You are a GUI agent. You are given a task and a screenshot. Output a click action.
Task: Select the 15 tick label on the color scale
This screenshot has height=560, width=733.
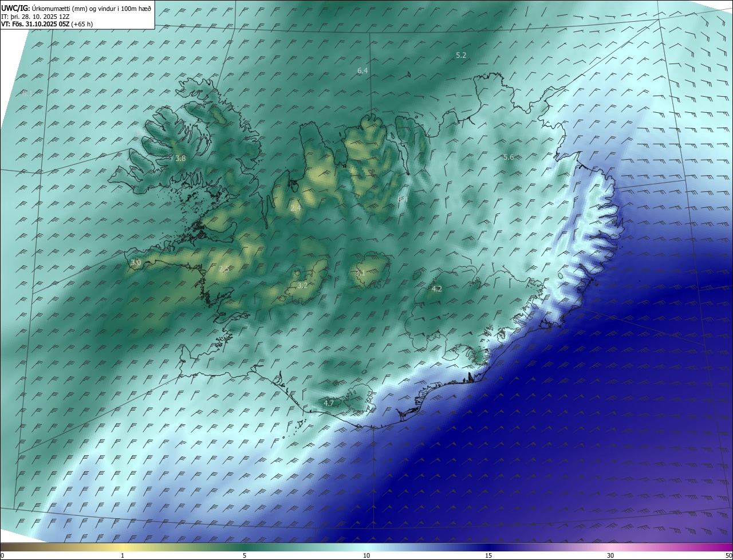coord(488,555)
